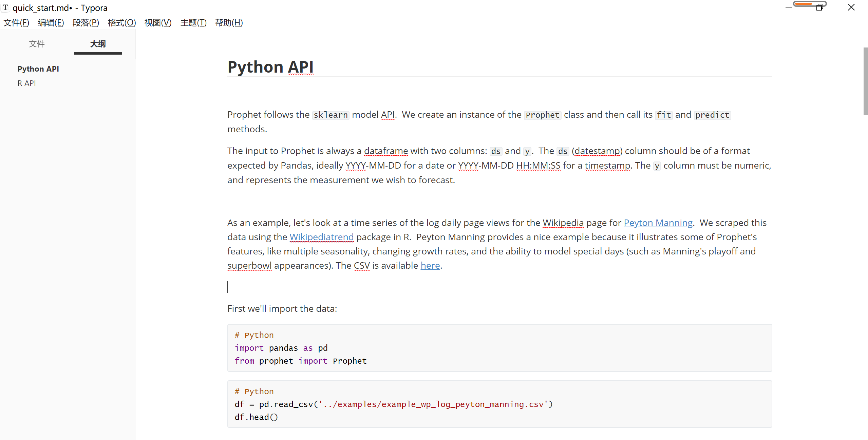Open the 帮助(H) menu
This screenshot has height=440, width=868.
[x=229, y=23]
